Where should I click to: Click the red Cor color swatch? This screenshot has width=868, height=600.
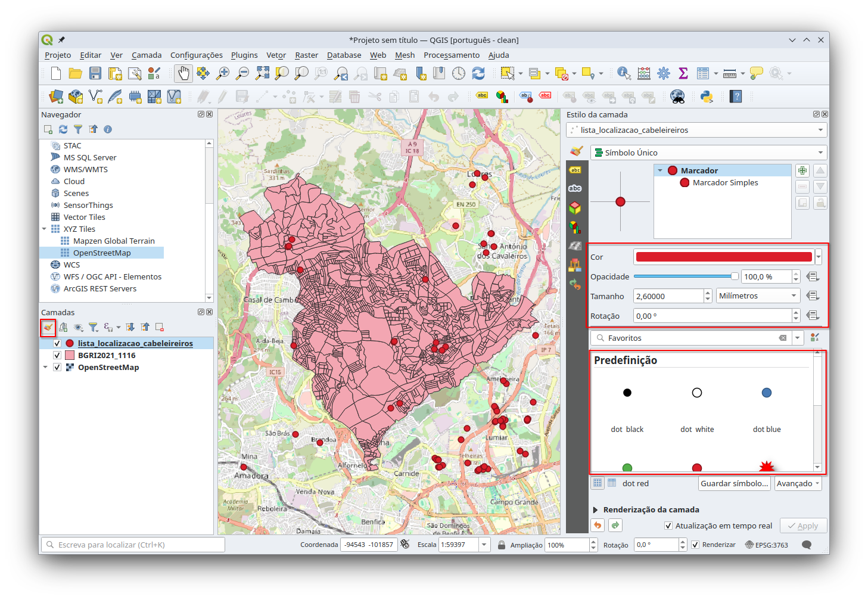(x=724, y=257)
